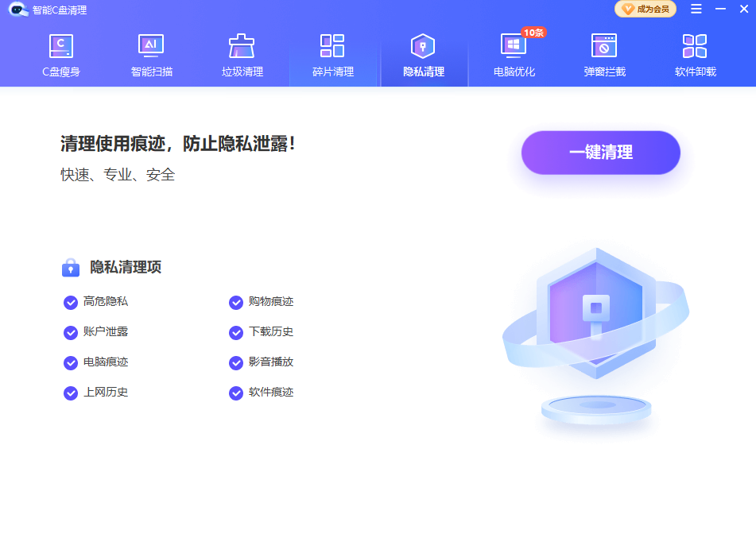Disable the 账户泄露 checkbox
756x534 pixels.
coord(71,332)
